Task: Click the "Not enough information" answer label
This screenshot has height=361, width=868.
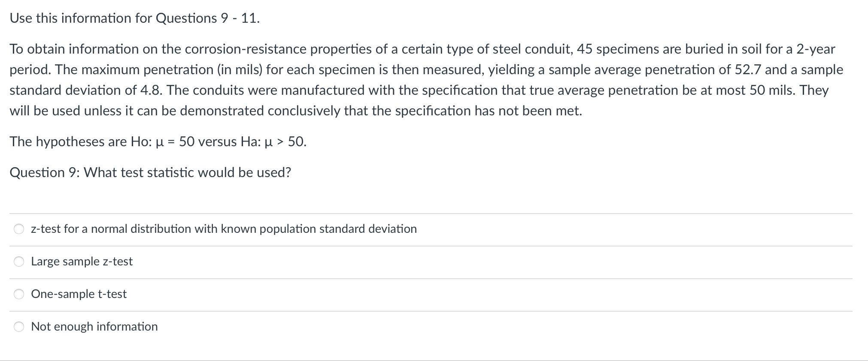Action: coord(94,327)
